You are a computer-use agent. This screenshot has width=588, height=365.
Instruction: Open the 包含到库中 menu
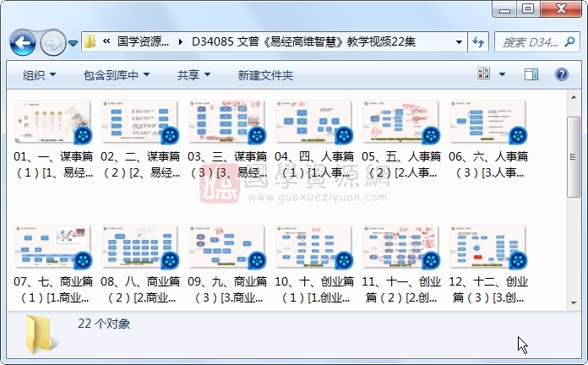click(117, 75)
